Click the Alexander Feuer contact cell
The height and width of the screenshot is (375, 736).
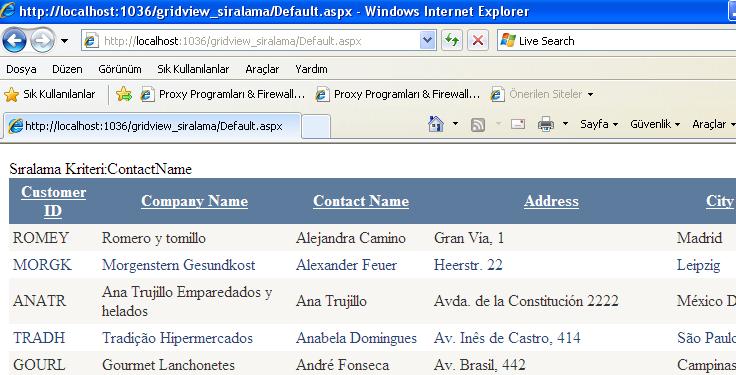(x=346, y=265)
